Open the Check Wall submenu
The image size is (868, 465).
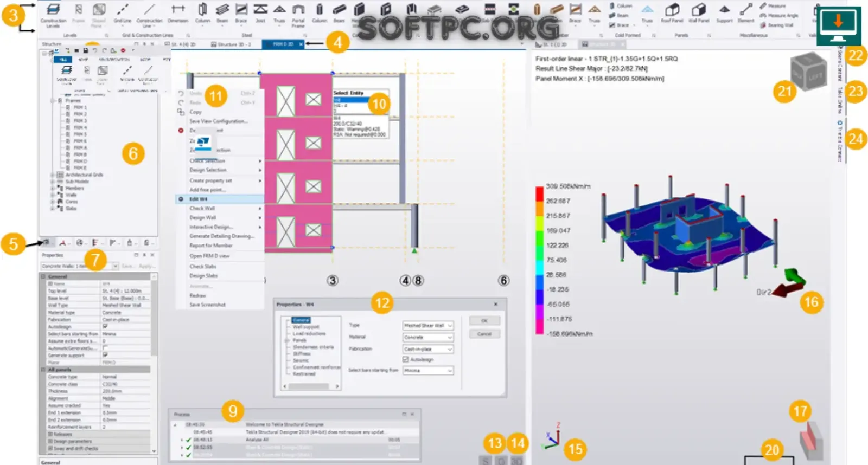(220, 208)
